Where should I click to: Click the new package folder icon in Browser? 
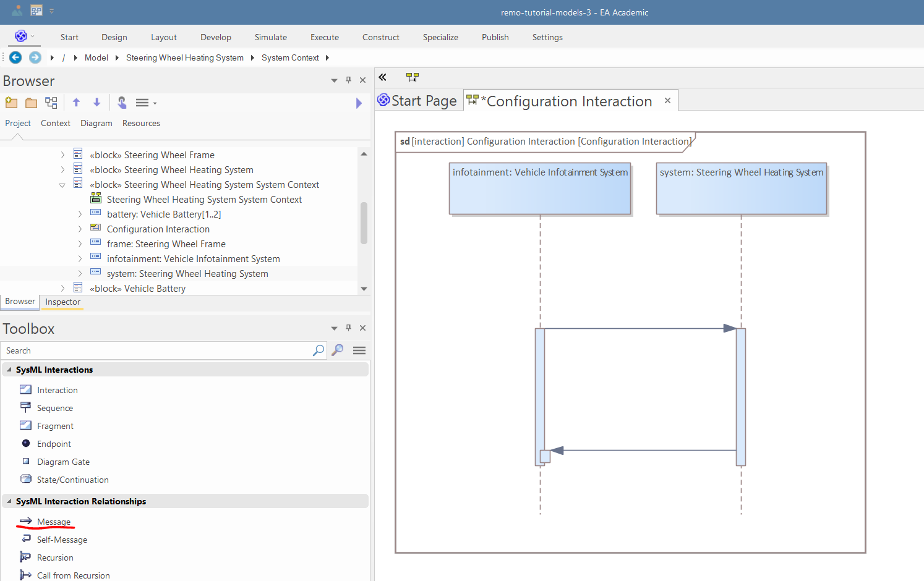11,103
